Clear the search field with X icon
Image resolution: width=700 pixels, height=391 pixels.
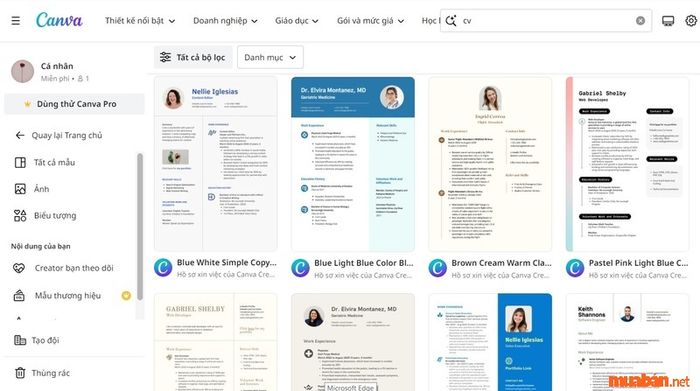click(640, 21)
